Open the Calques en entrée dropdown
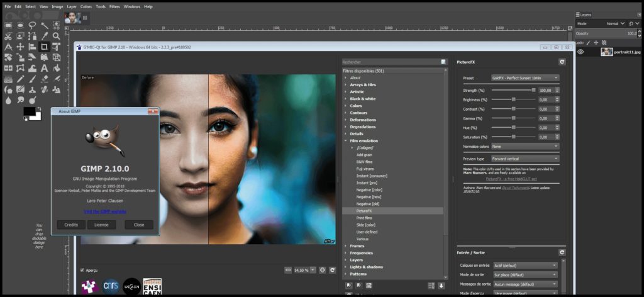644x297 pixels. coord(525,266)
